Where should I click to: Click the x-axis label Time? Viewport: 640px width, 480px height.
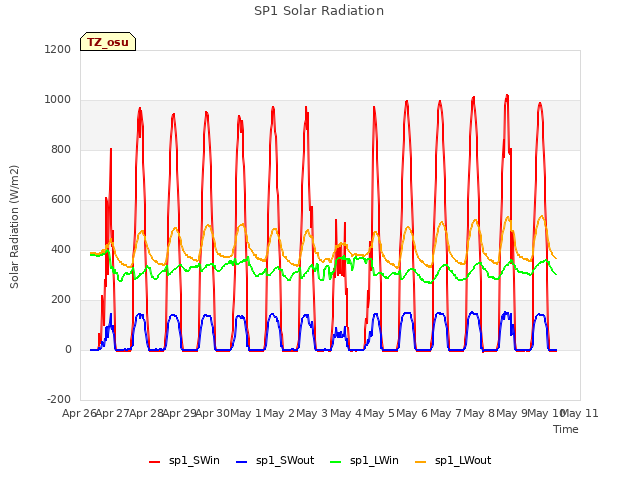tap(566, 429)
